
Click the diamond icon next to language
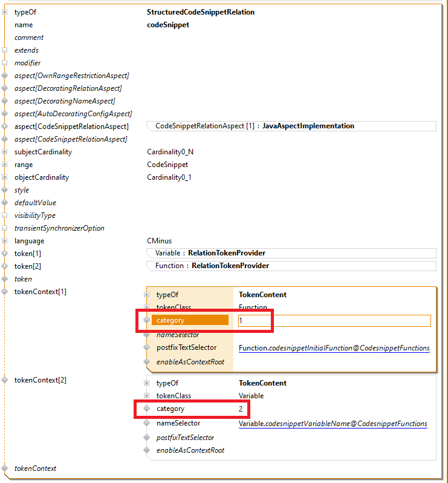coord(5,241)
